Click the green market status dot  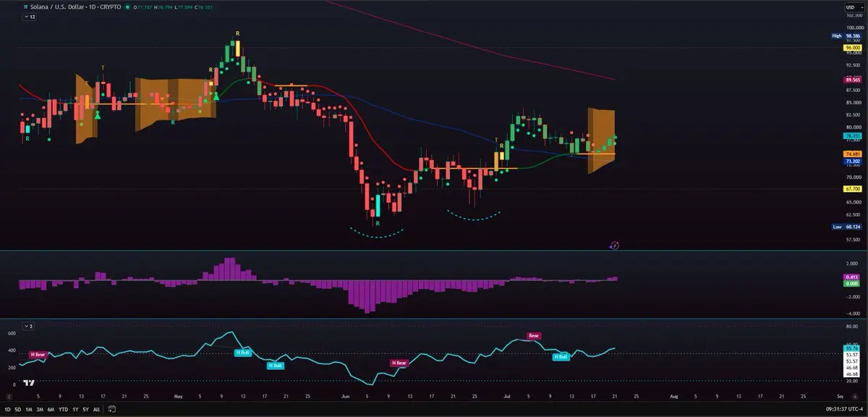[128, 7]
